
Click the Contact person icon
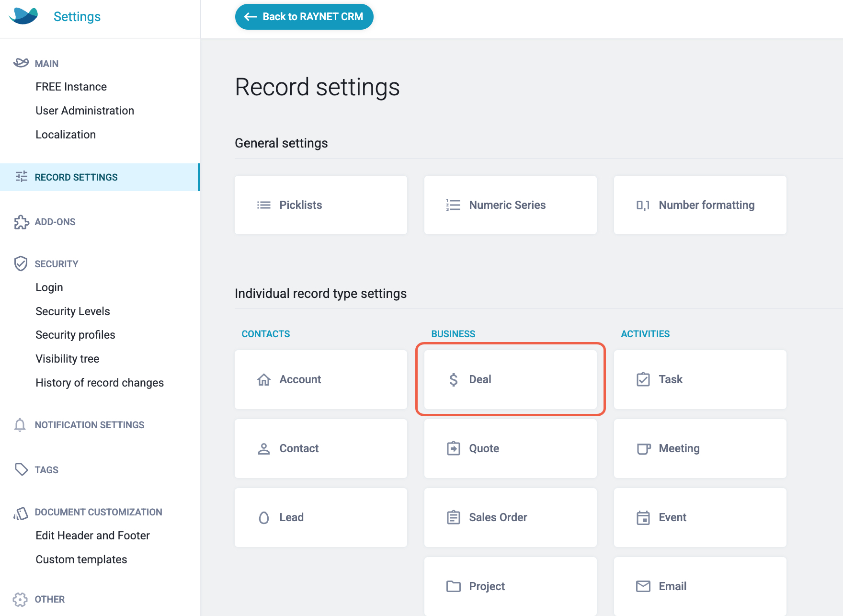pos(264,448)
